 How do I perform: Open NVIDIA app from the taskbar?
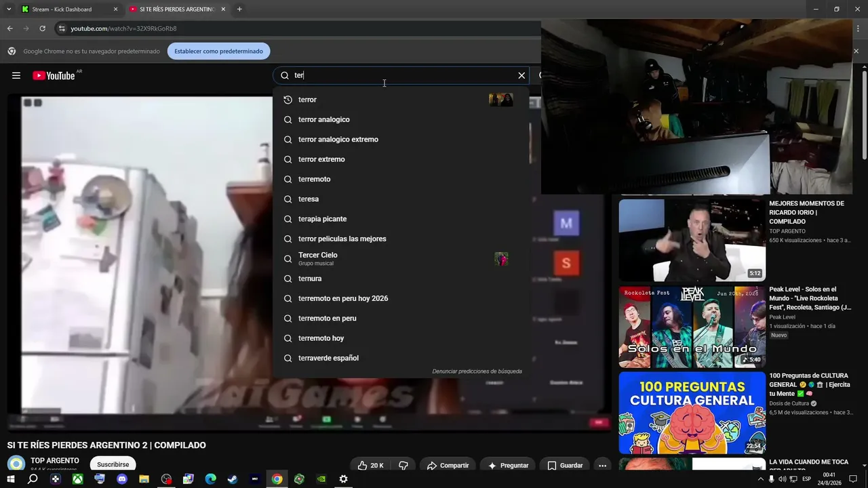click(x=321, y=479)
